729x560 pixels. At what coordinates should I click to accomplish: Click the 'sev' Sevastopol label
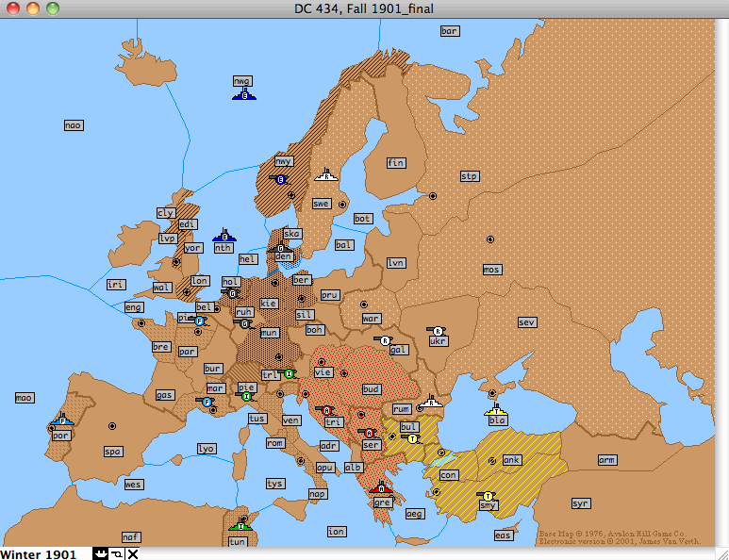pos(527,322)
